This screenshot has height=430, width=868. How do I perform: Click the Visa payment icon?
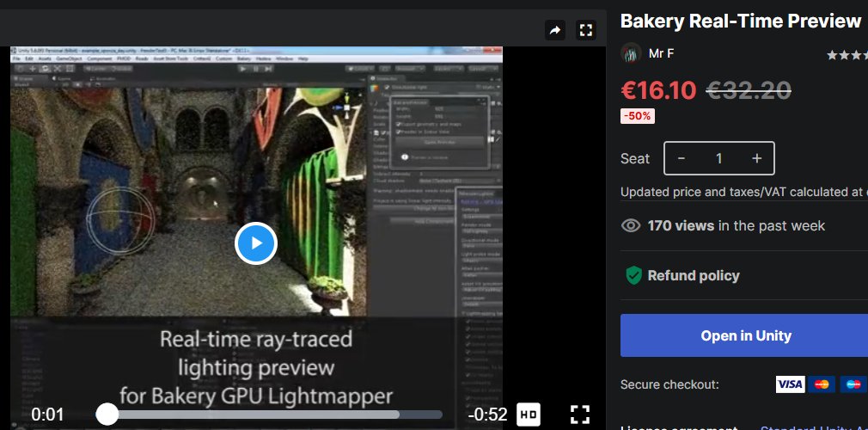(x=790, y=384)
